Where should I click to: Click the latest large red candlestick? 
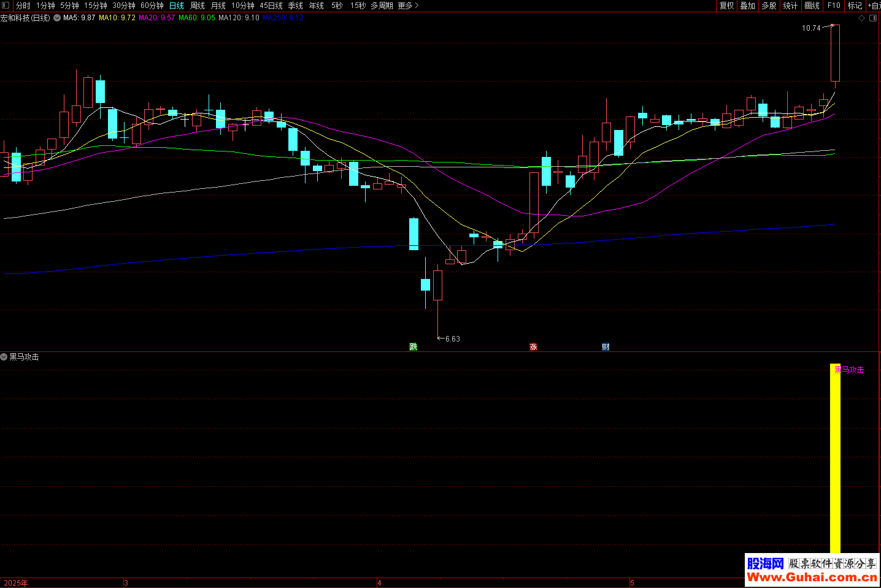point(835,53)
